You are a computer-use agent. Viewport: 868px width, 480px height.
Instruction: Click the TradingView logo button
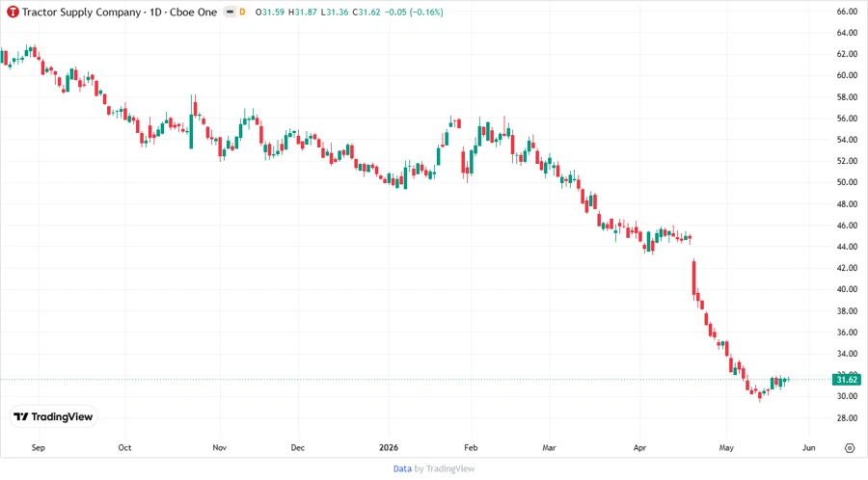(x=53, y=417)
